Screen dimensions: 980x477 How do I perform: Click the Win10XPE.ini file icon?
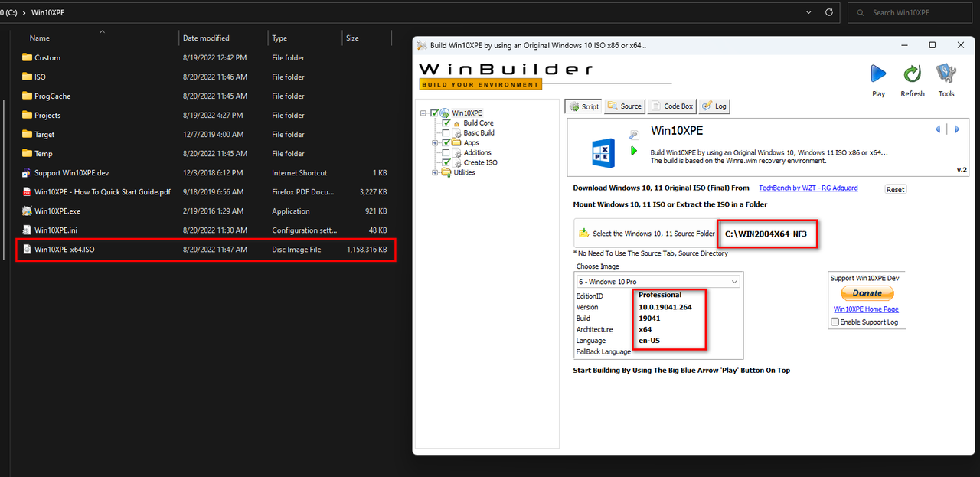click(x=27, y=230)
